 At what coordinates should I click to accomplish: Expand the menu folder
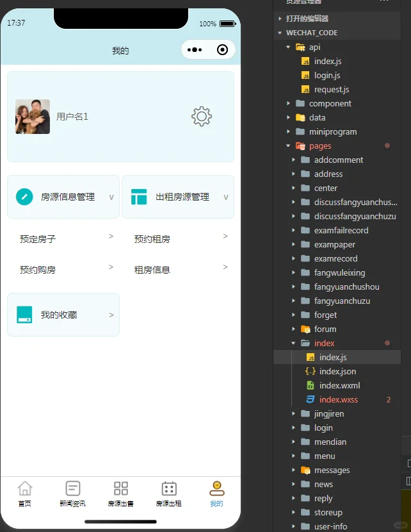[x=337, y=456]
